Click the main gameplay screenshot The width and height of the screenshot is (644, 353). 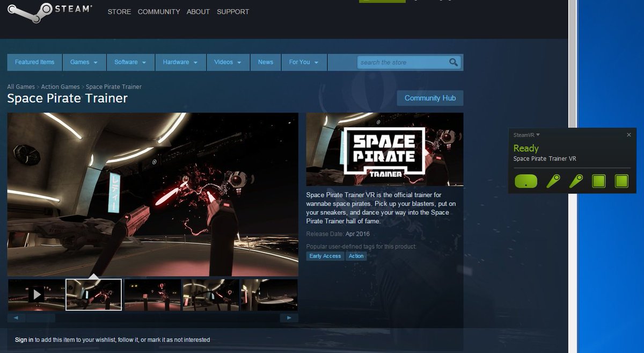tap(153, 194)
